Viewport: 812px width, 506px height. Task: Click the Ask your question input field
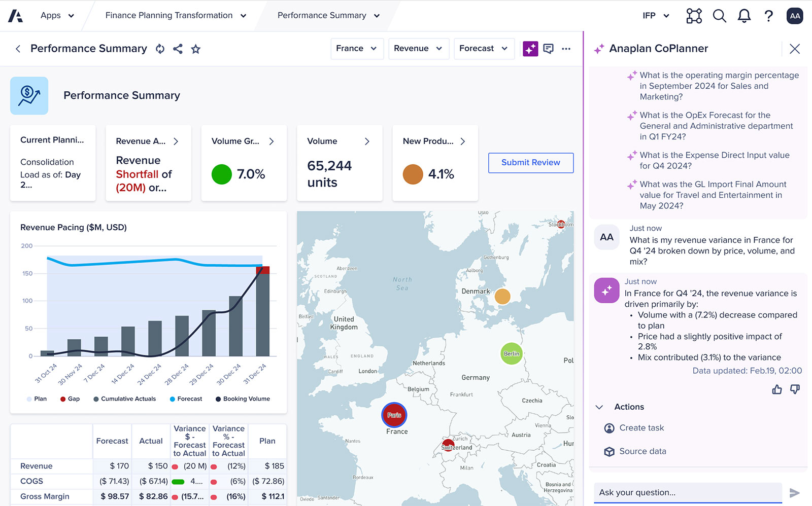pyautogui.click(x=687, y=492)
